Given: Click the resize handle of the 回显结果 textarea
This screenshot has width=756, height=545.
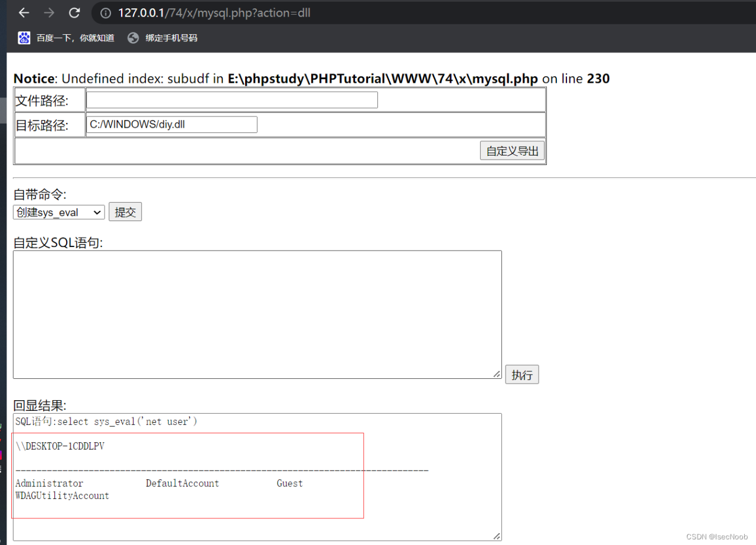Looking at the screenshot, I should click(497, 536).
